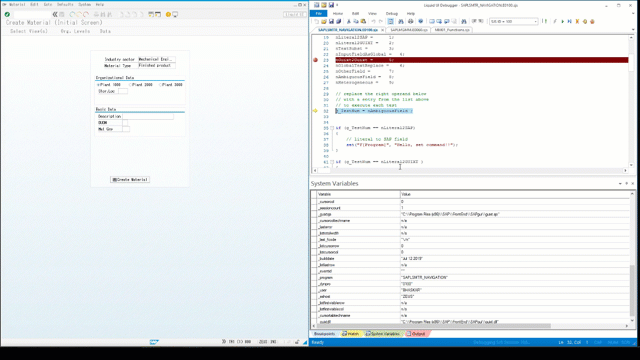The image size is (640, 360).
Task: Click the Variable column header
Action: point(358,194)
